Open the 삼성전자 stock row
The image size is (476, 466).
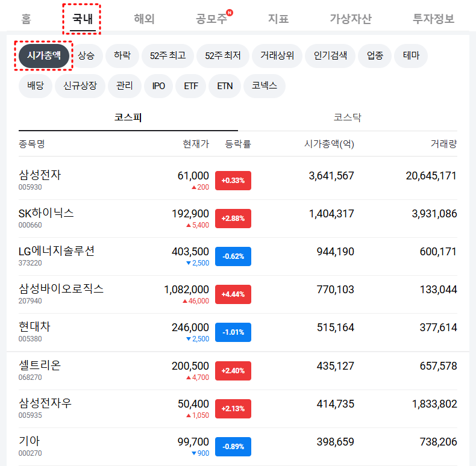tap(238, 180)
